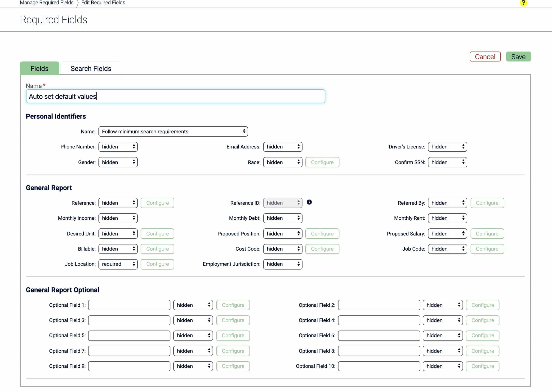
Task: Open the Billable dropdown
Action: 118,249
